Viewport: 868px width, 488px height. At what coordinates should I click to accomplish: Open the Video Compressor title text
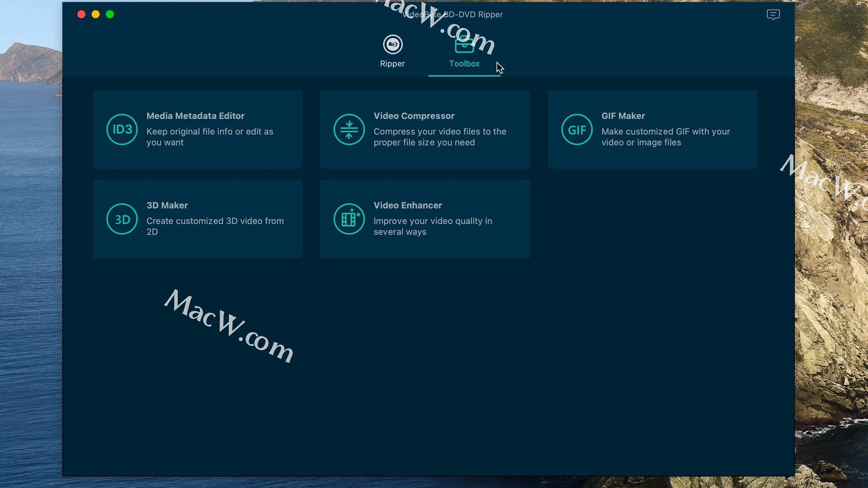tap(414, 116)
